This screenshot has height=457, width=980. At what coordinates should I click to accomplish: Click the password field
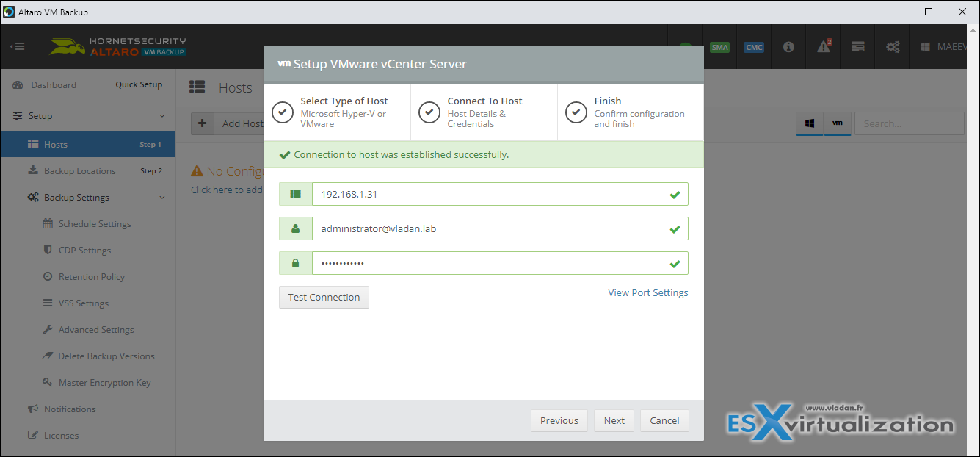point(500,263)
